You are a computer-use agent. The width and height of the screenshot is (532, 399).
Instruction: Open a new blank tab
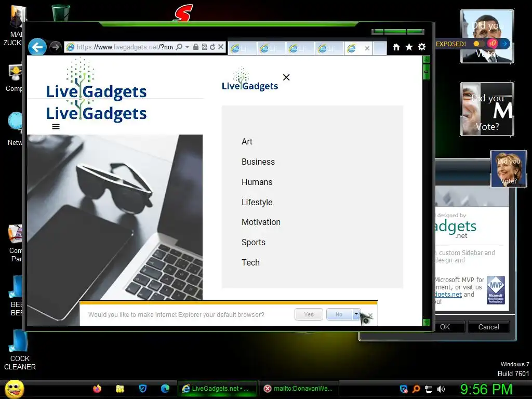380,48
